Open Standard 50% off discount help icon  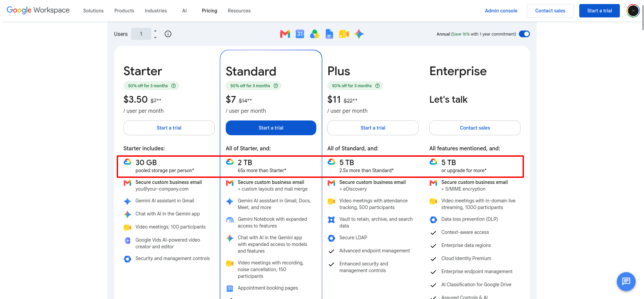coord(276,86)
